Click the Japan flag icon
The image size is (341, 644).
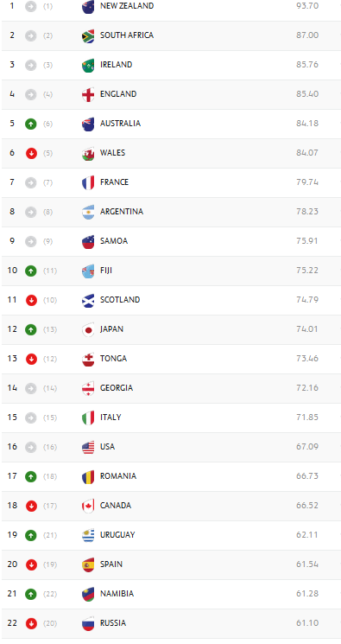(x=88, y=330)
